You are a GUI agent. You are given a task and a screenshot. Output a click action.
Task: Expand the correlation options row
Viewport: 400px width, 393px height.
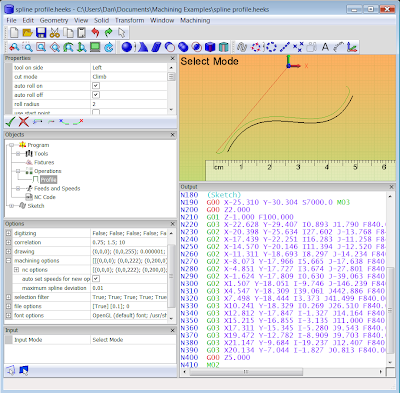(8, 242)
